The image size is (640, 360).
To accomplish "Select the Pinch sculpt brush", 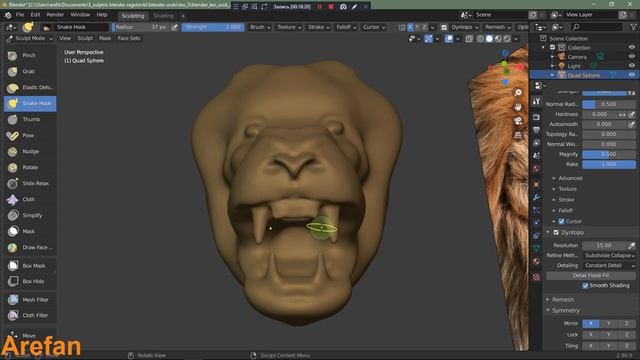I will [x=30, y=56].
